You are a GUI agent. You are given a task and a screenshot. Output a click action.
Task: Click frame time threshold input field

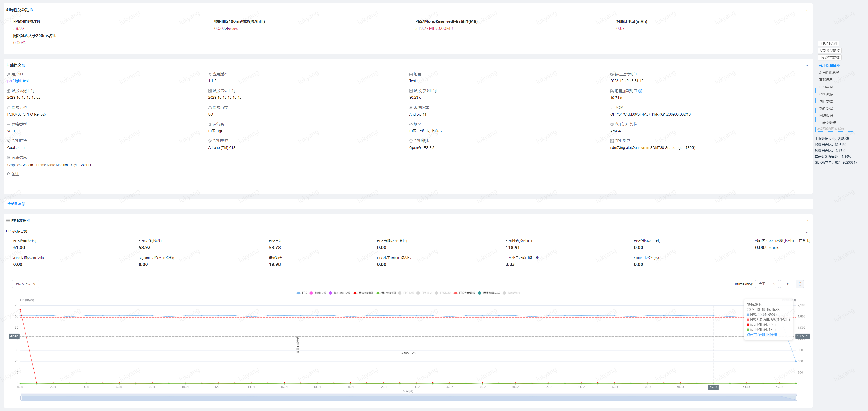coord(788,284)
